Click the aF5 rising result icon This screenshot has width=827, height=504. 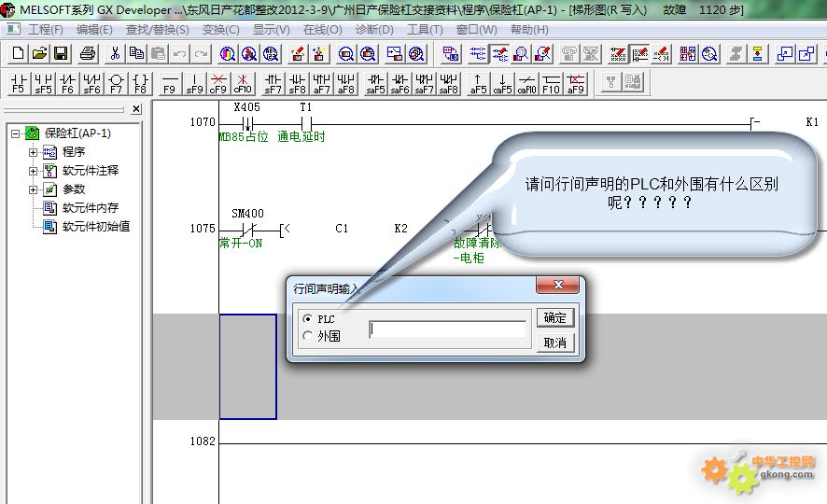coord(478,83)
